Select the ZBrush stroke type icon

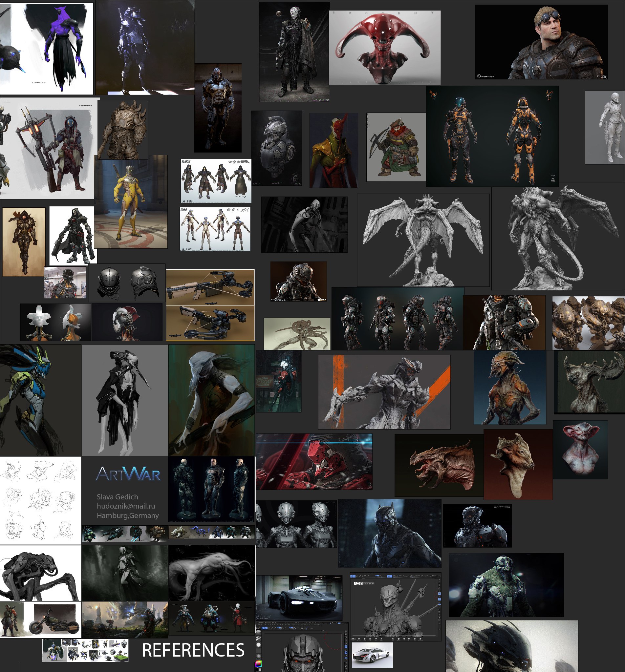coord(259,639)
